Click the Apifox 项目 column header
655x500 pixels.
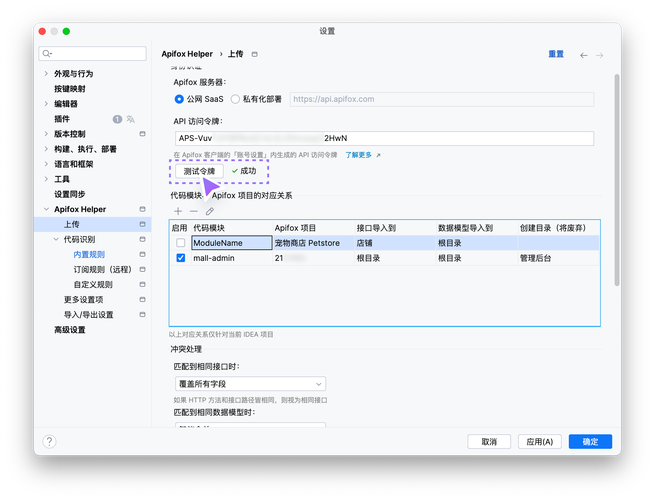pyautogui.click(x=313, y=228)
